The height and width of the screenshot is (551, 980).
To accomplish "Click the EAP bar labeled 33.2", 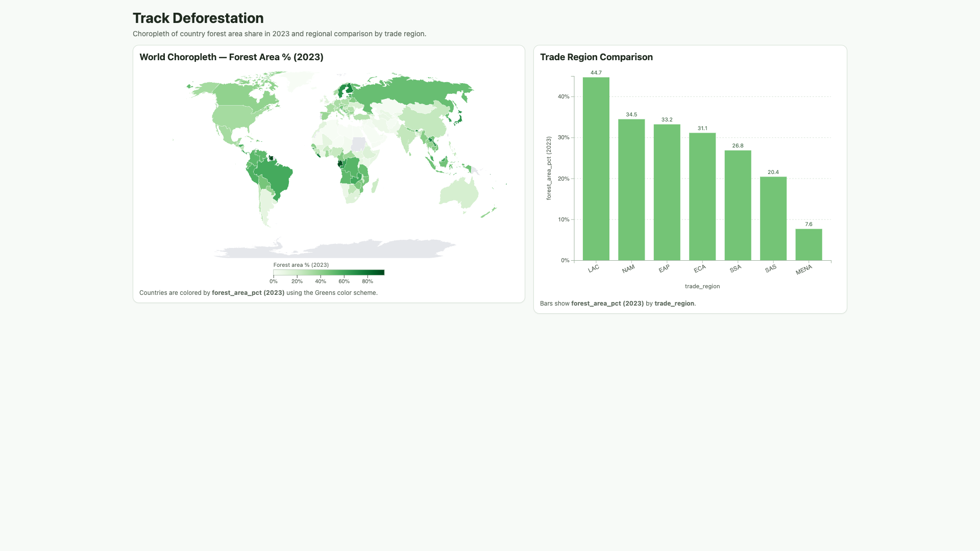I will click(x=667, y=192).
